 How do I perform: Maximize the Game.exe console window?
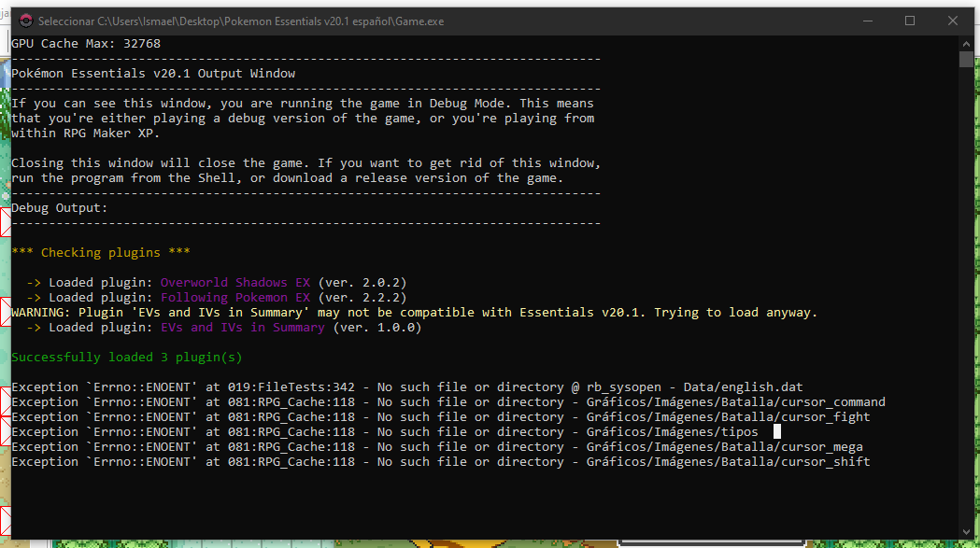909,21
